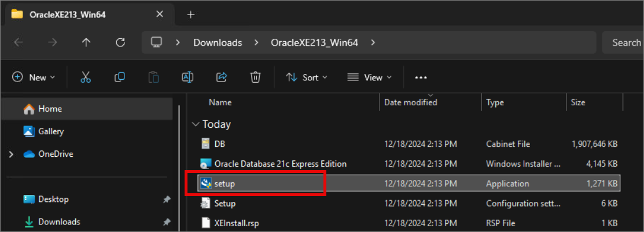Click pin icon beside Downloads

[166, 222]
